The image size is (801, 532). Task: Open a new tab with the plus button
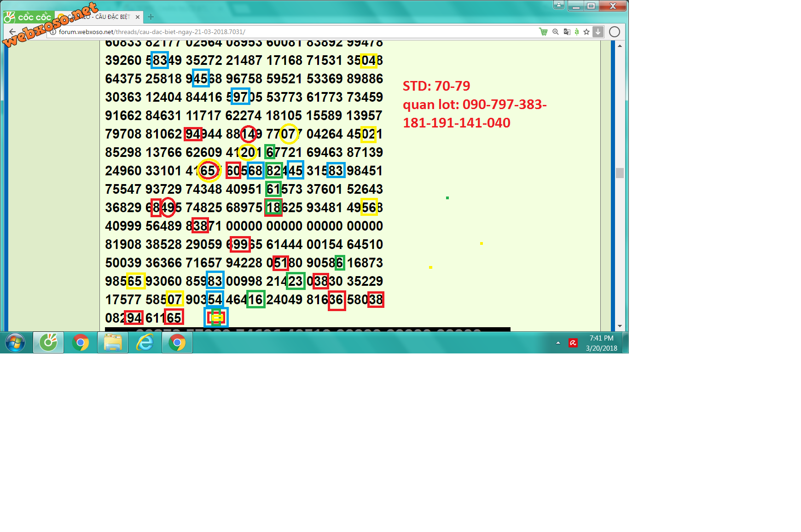click(x=151, y=17)
